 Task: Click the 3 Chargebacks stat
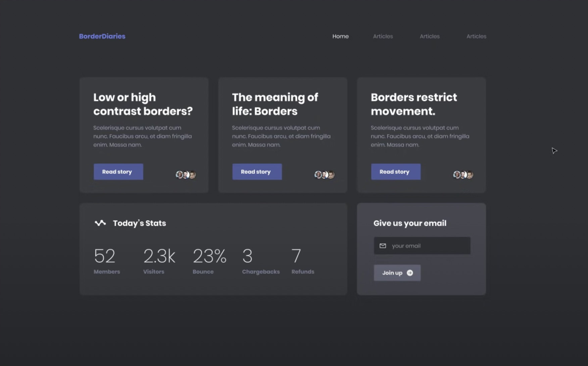[x=261, y=261]
